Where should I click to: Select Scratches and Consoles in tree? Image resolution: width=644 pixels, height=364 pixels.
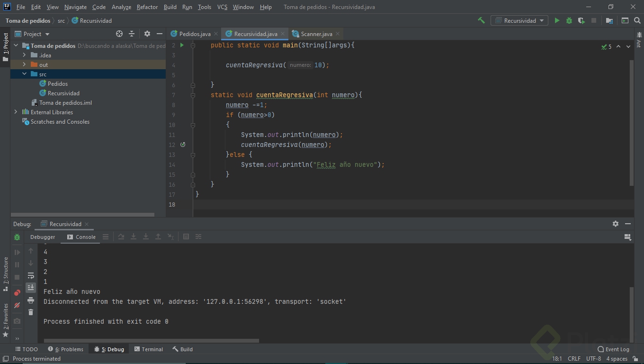click(x=56, y=121)
